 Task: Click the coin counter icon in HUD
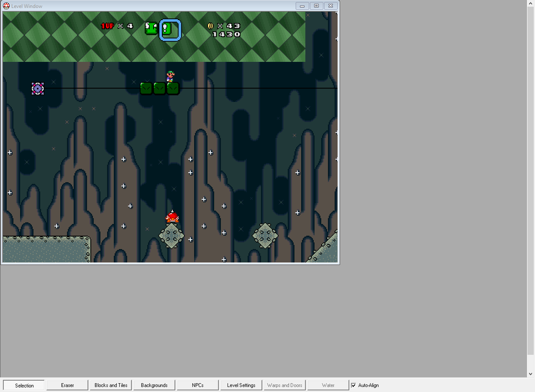click(x=210, y=26)
